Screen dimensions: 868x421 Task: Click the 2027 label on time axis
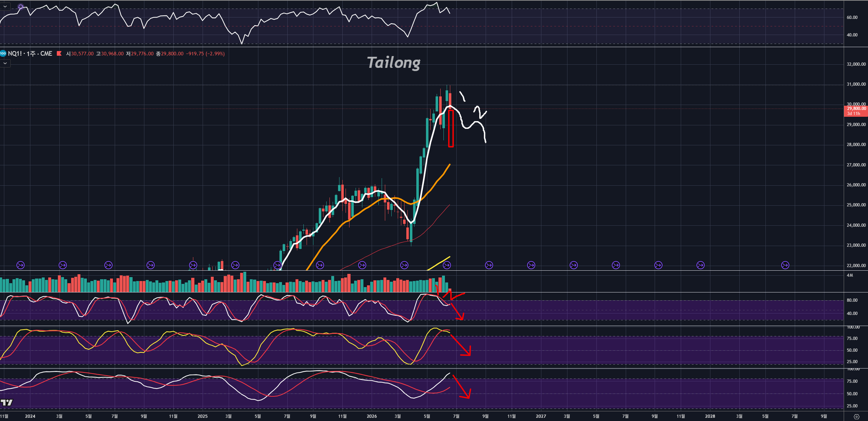pyautogui.click(x=541, y=416)
